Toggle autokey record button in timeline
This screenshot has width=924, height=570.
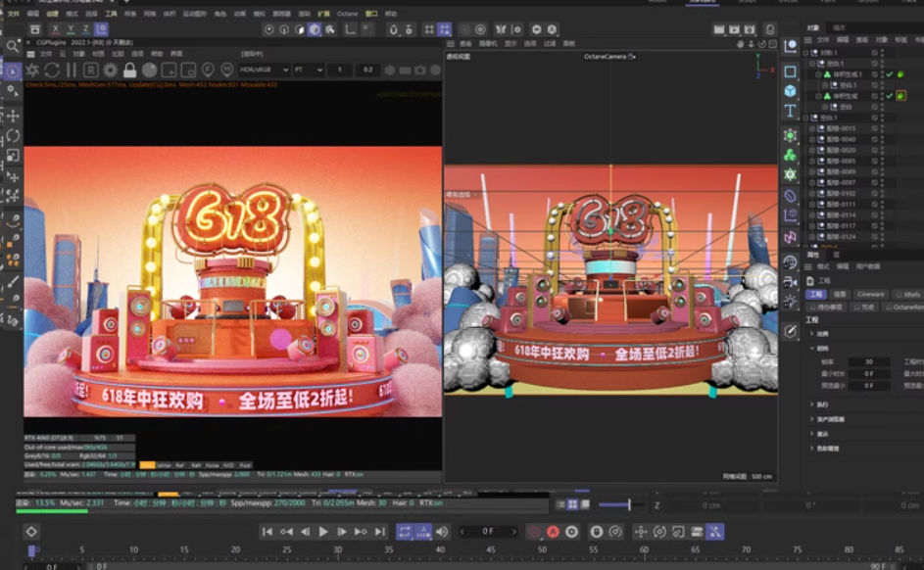point(553,531)
